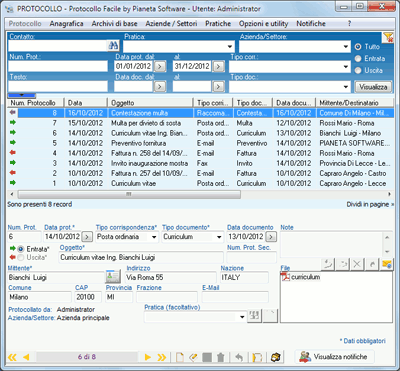400x371 pixels.
Task: Select the Entrata filter radio button at the top
Action: coord(358,59)
